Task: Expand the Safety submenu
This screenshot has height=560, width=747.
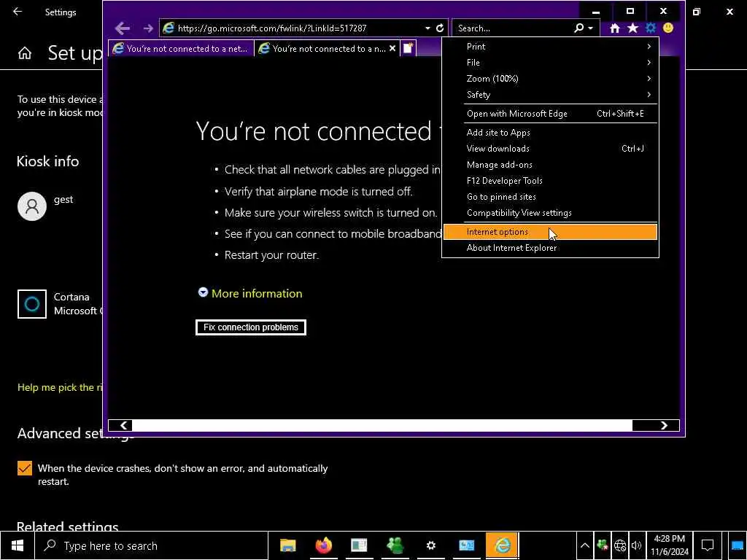Action: coord(550,95)
